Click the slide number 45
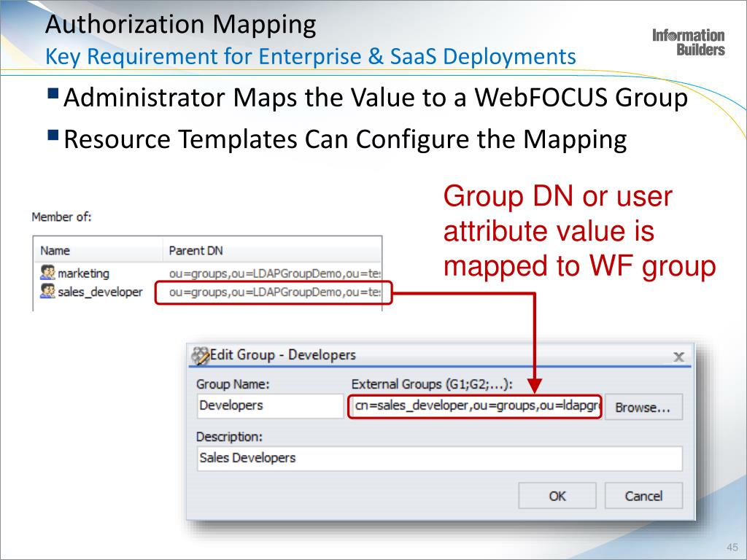 [x=732, y=547]
